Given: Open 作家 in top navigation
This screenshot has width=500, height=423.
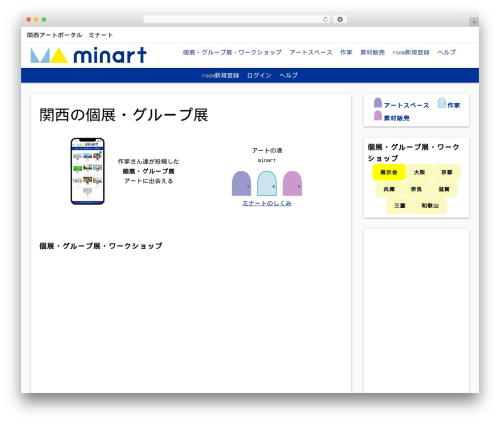Looking at the screenshot, I should [346, 52].
